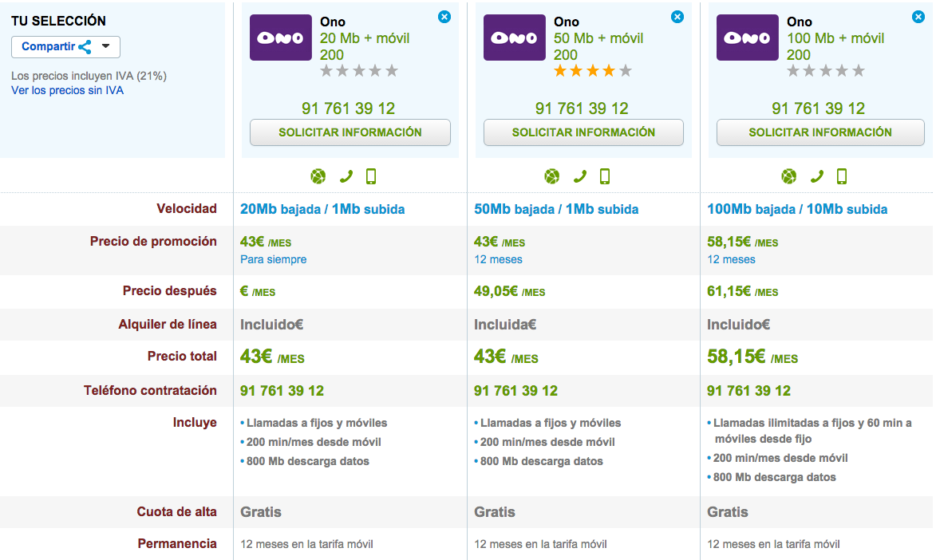Click the mobile phone icon under 100 Mb offer
The width and height of the screenshot is (936, 560).
pos(842,176)
